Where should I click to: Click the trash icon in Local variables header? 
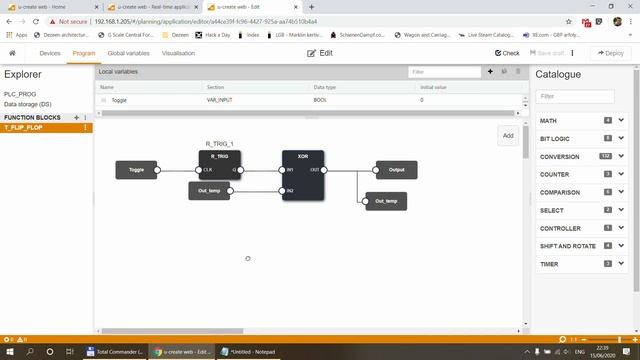pos(518,71)
